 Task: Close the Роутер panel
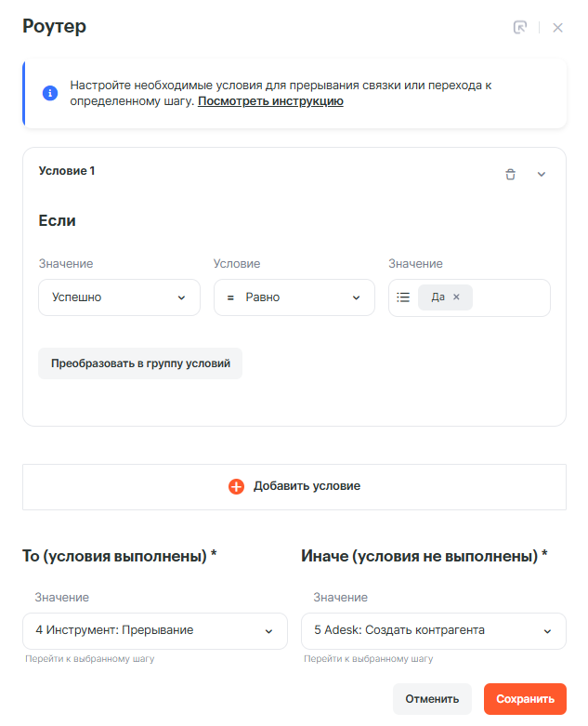[x=557, y=28]
